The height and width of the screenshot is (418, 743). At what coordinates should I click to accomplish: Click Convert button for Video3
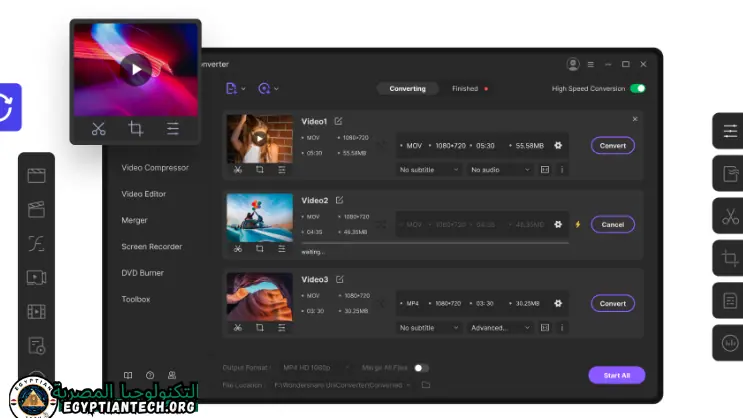pos(613,303)
